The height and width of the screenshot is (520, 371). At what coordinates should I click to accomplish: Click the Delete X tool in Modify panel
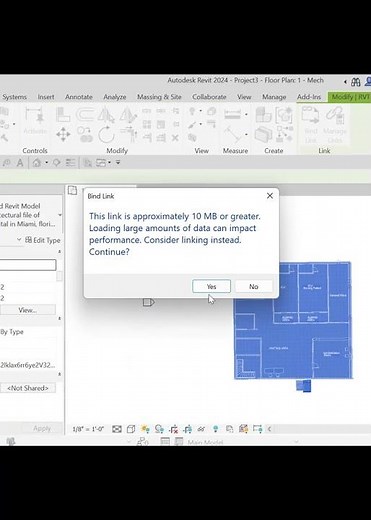[175, 138]
